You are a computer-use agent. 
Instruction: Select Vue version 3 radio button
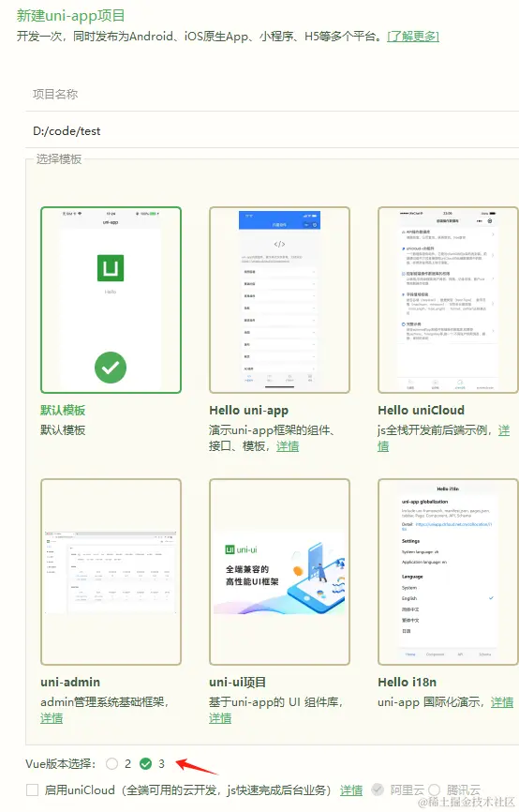coord(146,763)
